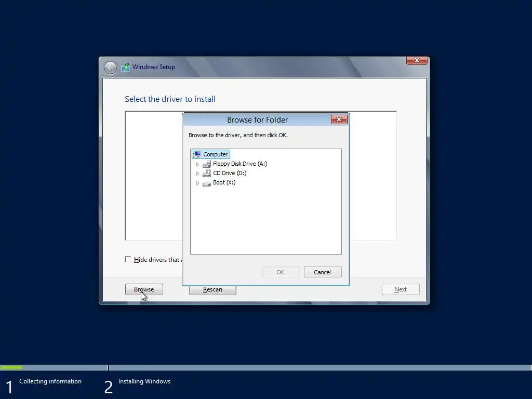Click the Browse button
Screen dimensions: 532x399
pyautogui.click(x=144, y=289)
